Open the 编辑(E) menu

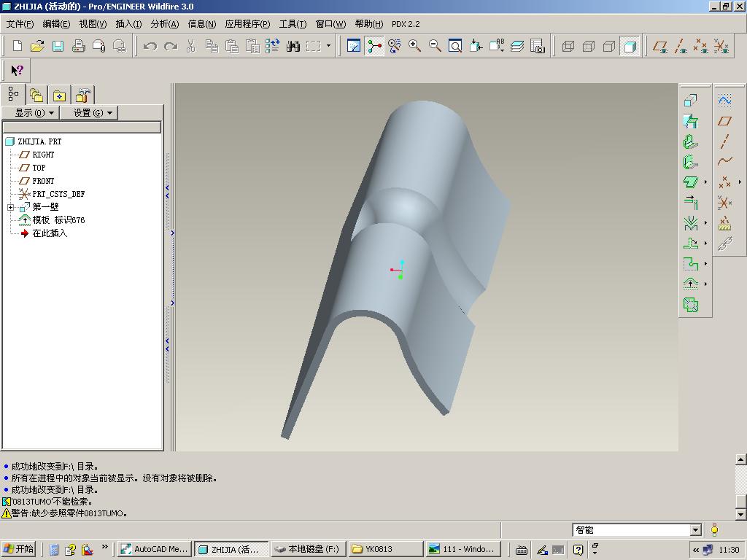pyautogui.click(x=56, y=24)
